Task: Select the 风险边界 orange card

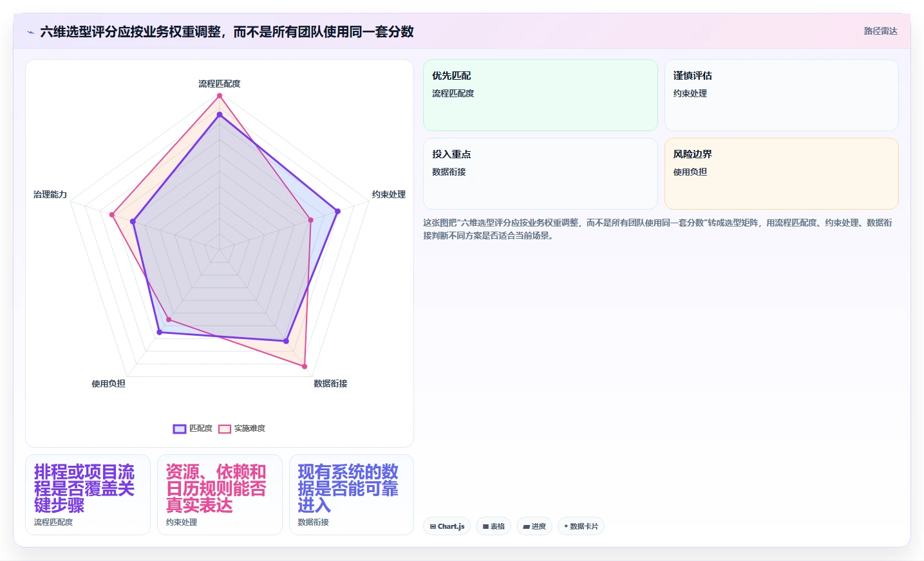Action: tap(781, 174)
